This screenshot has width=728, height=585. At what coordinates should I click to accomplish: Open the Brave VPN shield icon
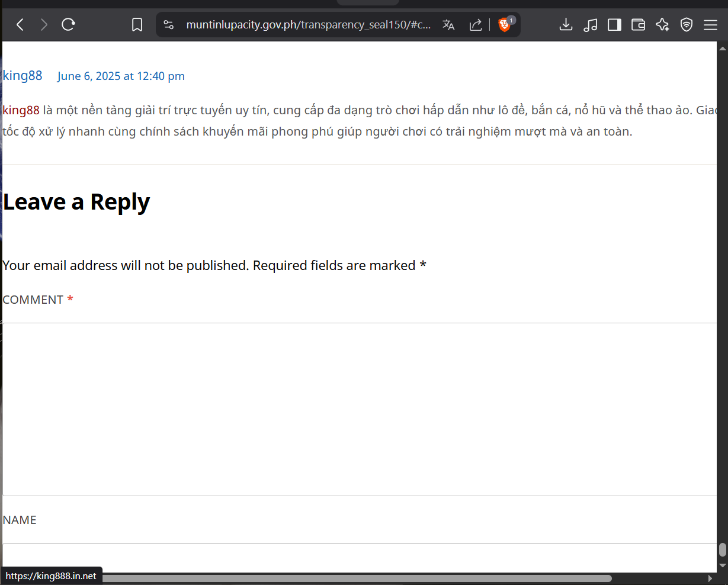(x=687, y=24)
